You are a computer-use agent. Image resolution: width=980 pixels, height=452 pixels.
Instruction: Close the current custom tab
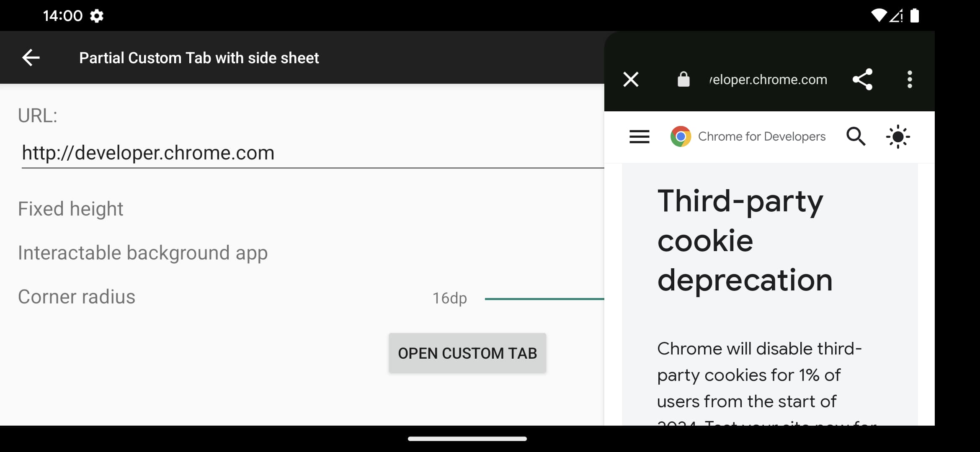[x=631, y=80]
